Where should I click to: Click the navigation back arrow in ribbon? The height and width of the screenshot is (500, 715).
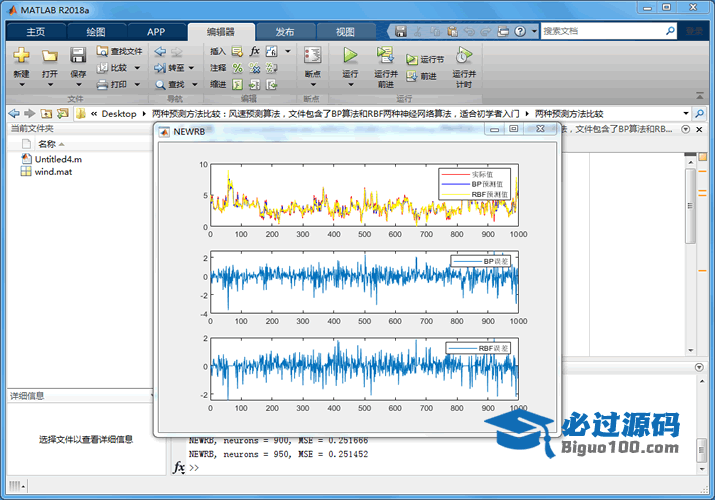[x=160, y=51]
